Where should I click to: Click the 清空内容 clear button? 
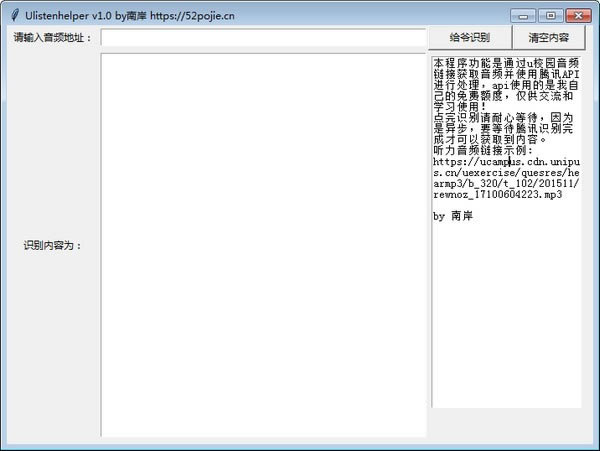(548, 38)
